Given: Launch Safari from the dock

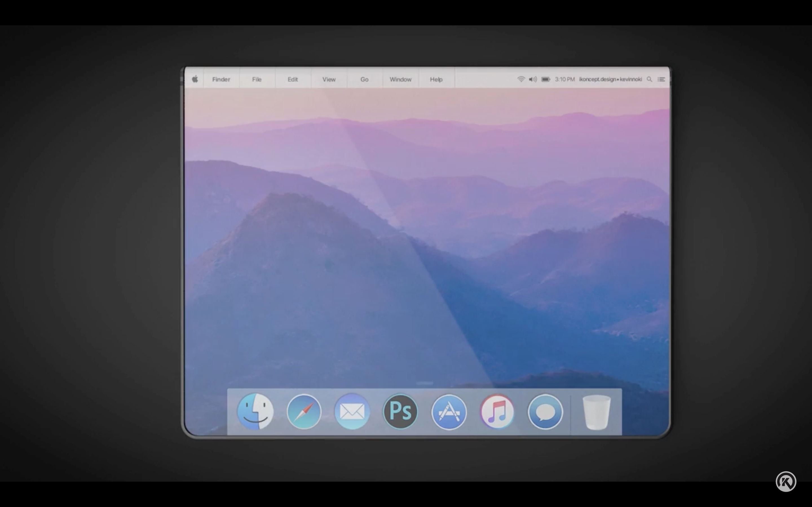Looking at the screenshot, I should [x=304, y=412].
